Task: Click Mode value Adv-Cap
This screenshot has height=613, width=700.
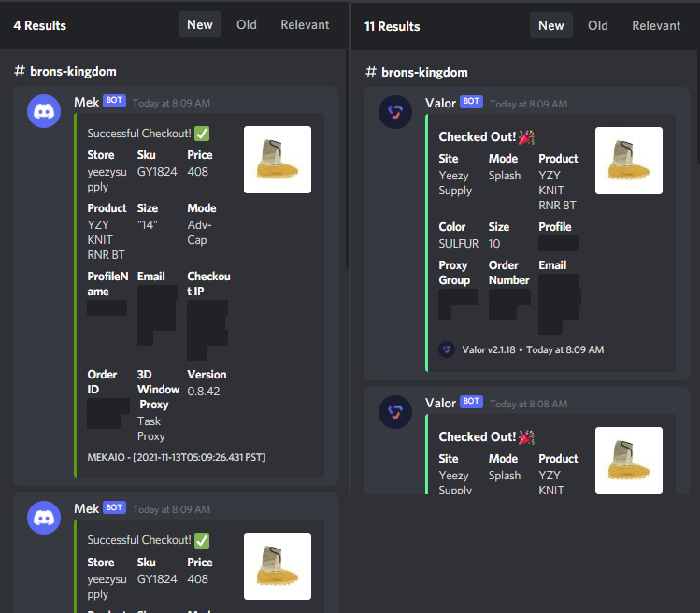Action: tap(199, 232)
